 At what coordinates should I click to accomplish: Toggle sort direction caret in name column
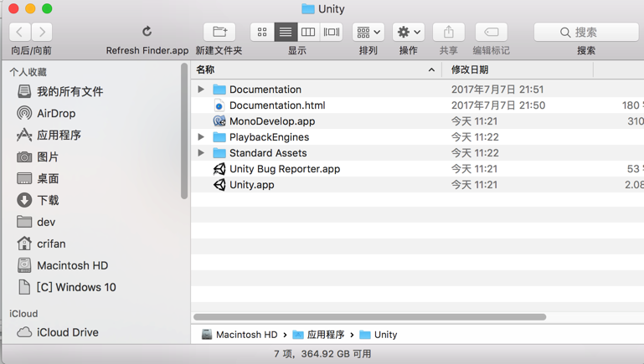pyautogui.click(x=431, y=69)
